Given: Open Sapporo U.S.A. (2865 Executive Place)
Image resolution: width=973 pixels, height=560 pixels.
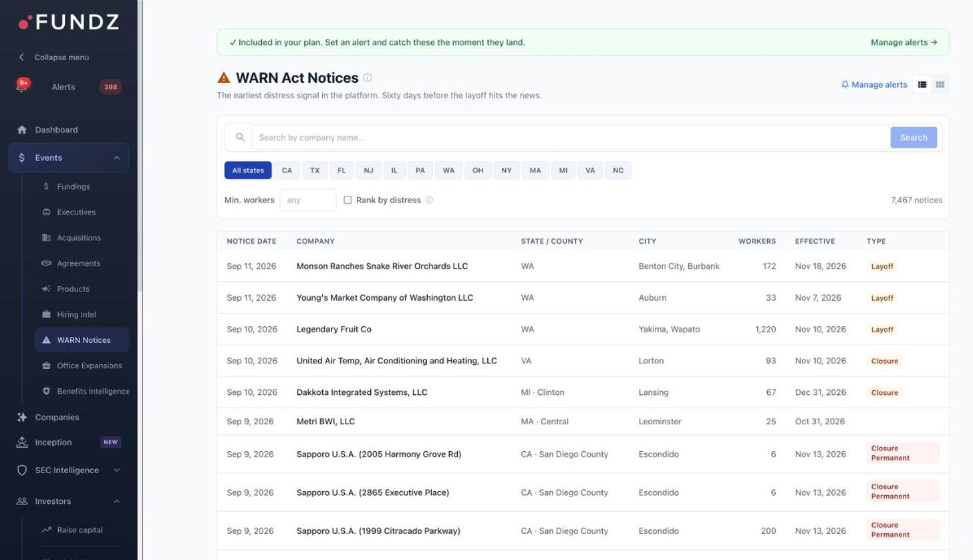Looking at the screenshot, I should (373, 493).
